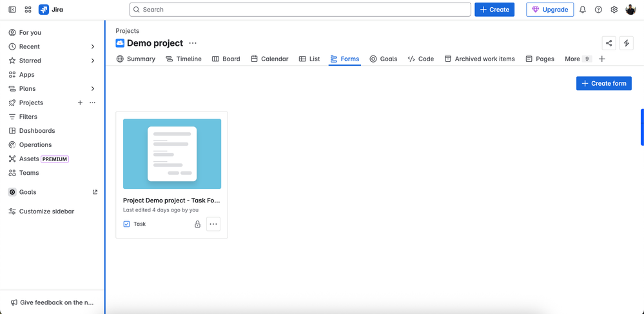The width and height of the screenshot is (644, 314).
Task: Click the Upgrade button
Action: click(x=550, y=10)
